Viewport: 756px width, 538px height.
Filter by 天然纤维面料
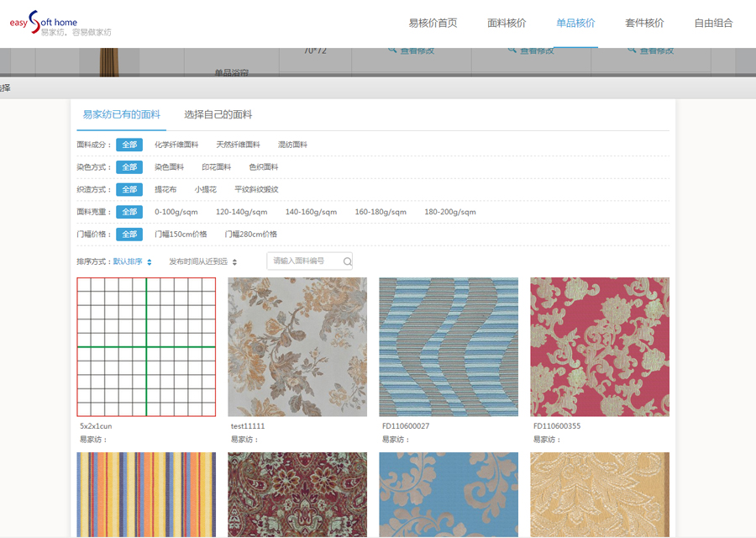click(x=239, y=145)
